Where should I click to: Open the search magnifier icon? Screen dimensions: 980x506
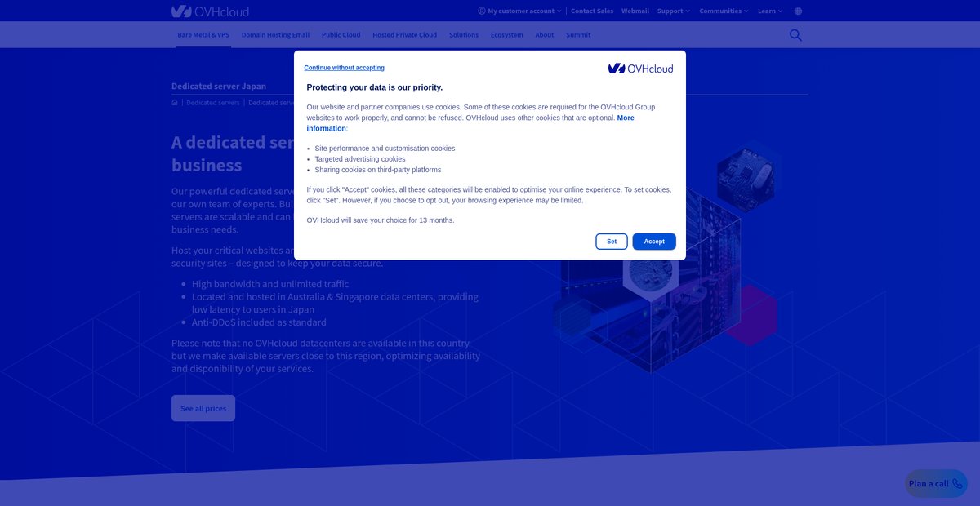pos(795,35)
